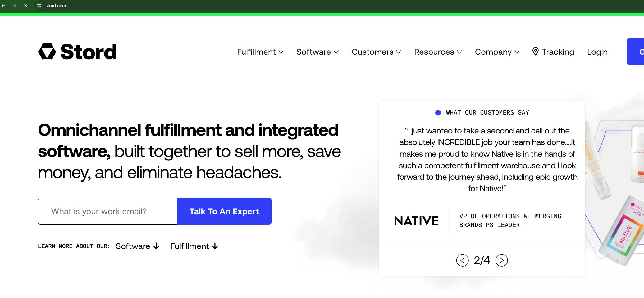Screen dimensions: 644x298
Task: Click the Tracking location pin icon
Action: click(535, 52)
